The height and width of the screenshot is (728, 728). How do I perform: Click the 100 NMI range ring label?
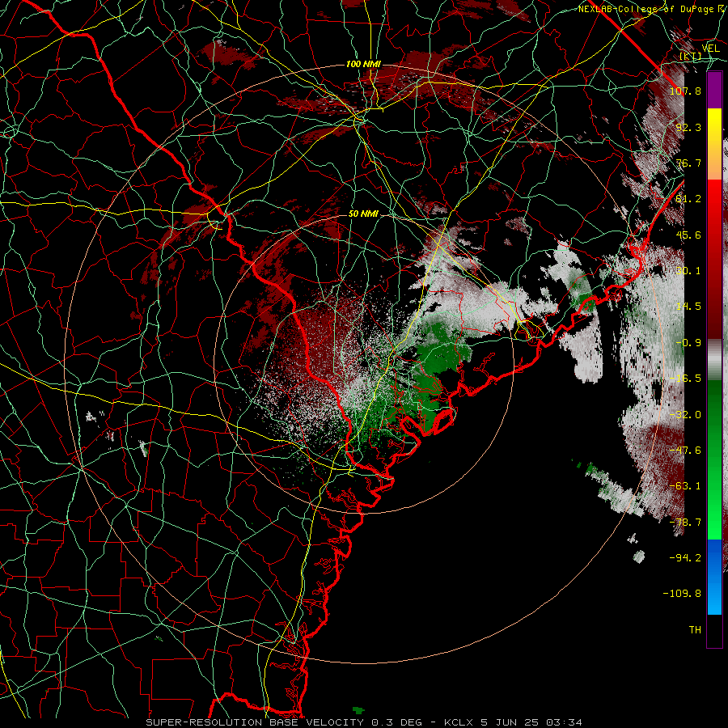[363, 64]
